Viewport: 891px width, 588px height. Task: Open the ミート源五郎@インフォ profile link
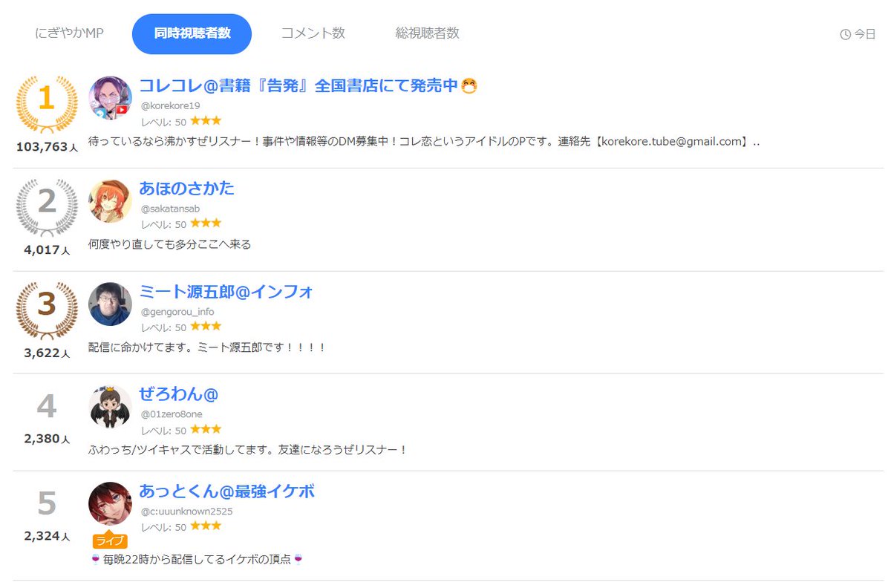pyautogui.click(x=226, y=292)
